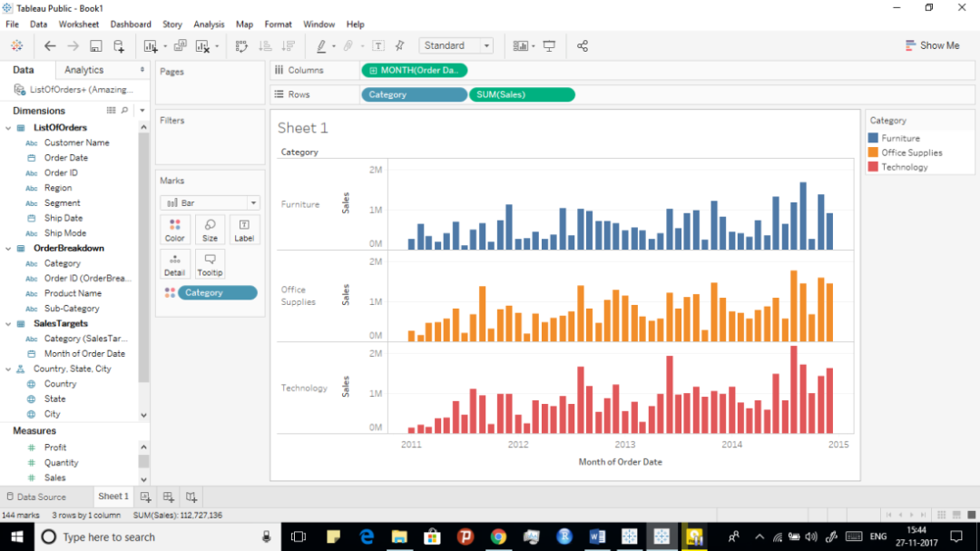Image resolution: width=980 pixels, height=551 pixels.
Task: Click the Measures pane scroll down arrow
Action: click(143, 479)
